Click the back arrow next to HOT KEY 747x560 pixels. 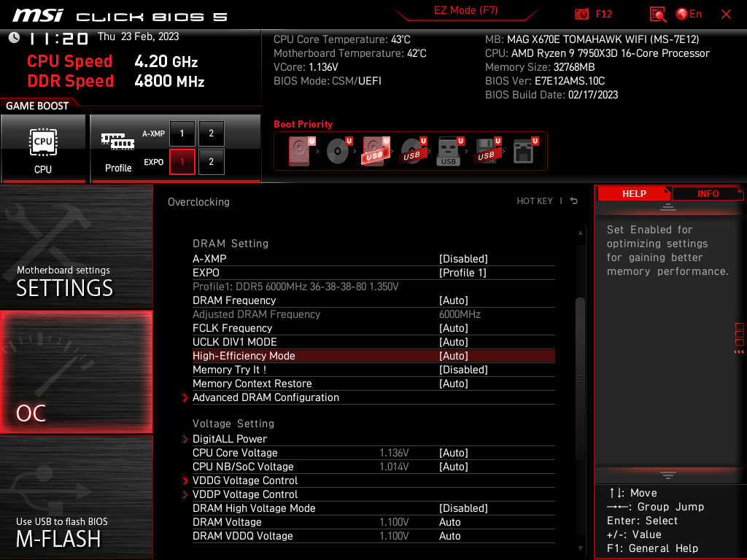point(574,201)
